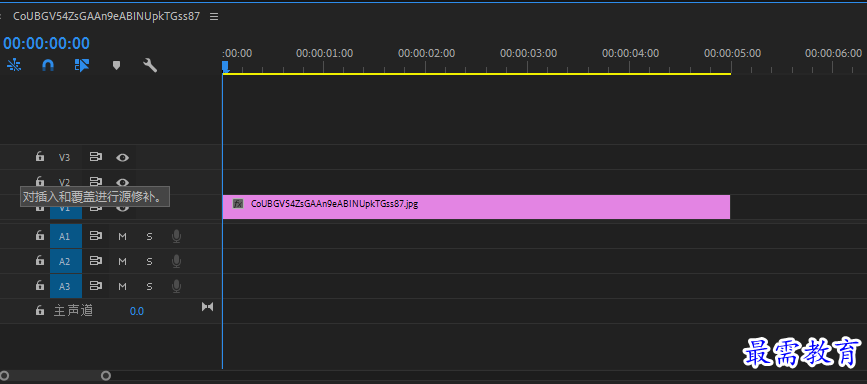Mute track A1 with M button
This screenshot has width=867, height=384.
(122, 237)
